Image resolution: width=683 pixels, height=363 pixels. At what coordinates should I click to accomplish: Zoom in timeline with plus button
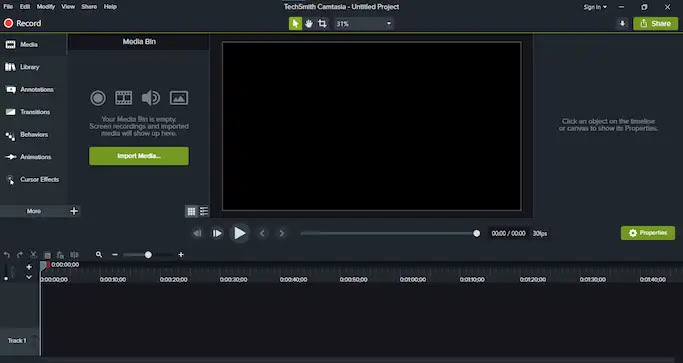[181, 254]
